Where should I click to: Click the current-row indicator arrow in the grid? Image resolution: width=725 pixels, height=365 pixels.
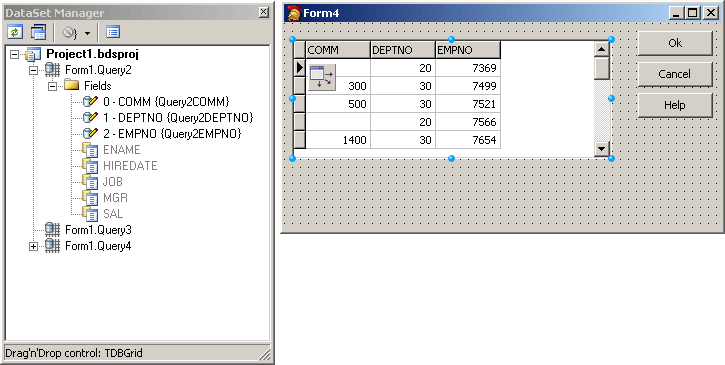pos(299,68)
